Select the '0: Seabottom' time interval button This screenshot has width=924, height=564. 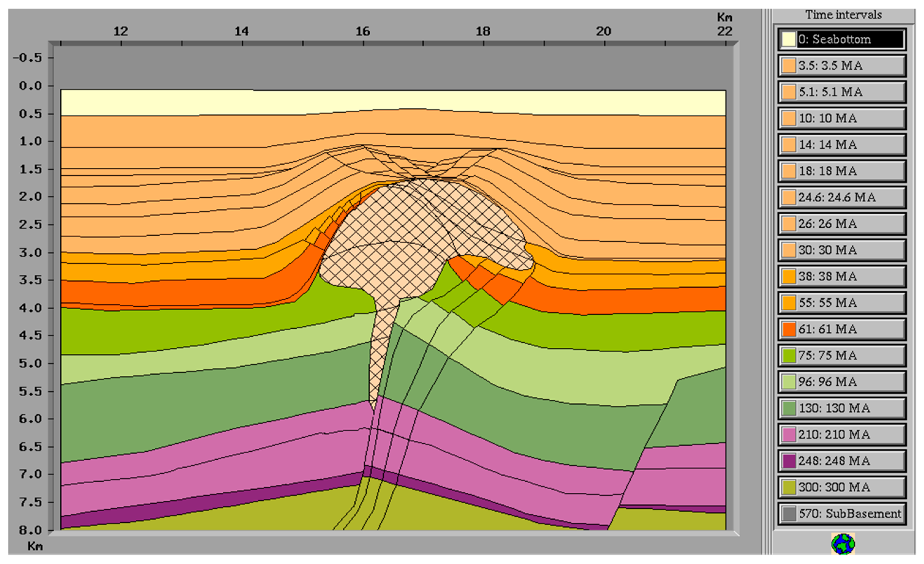pyautogui.click(x=842, y=39)
